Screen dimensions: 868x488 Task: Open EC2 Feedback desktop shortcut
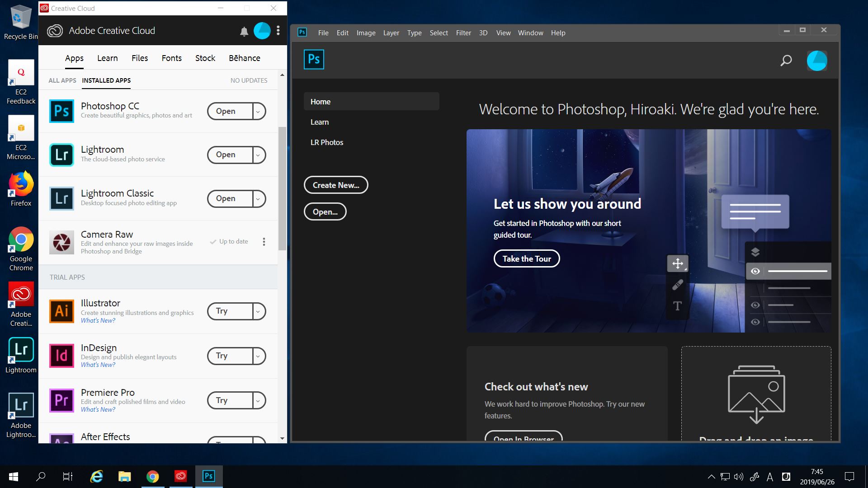tap(21, 82)
